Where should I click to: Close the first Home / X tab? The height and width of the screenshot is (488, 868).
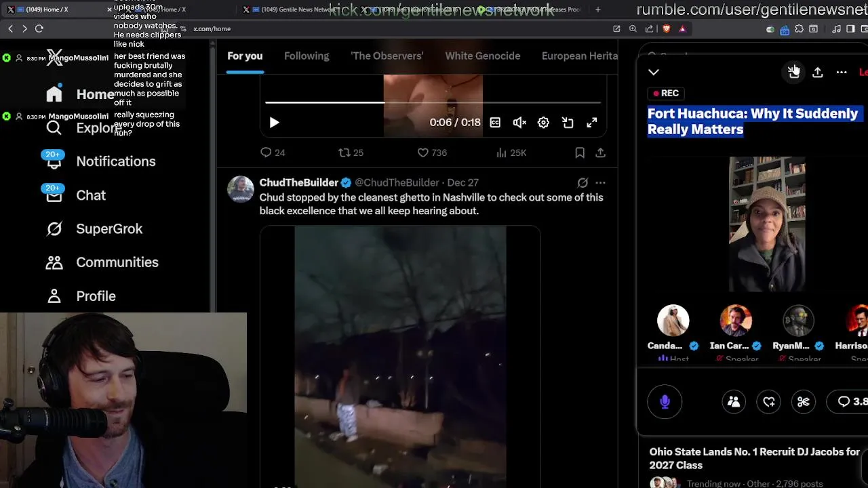click(109, 9)
